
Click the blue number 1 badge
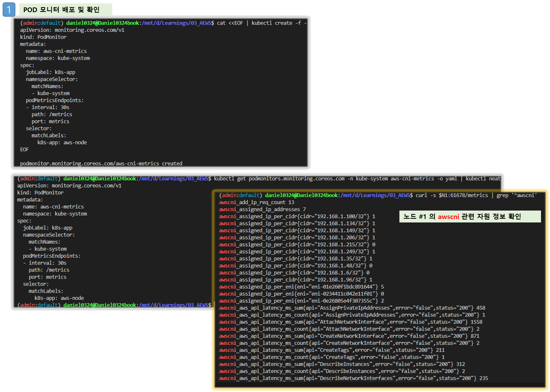pos(9,10)
